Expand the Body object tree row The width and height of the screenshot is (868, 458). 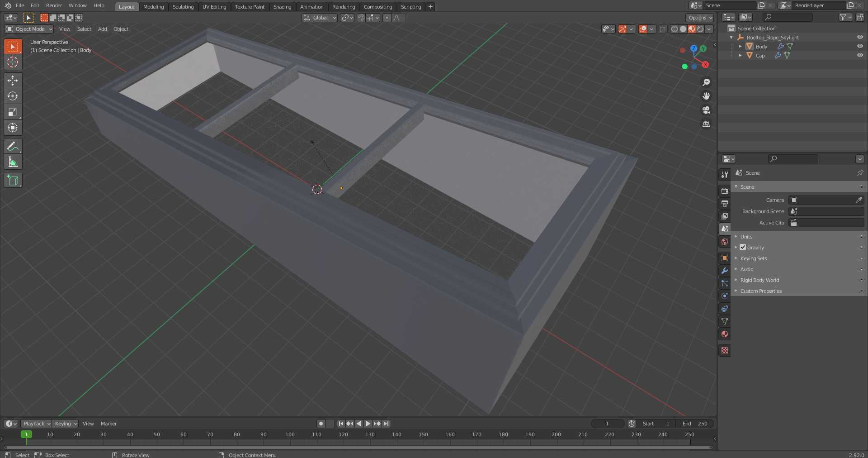(740, 46)
